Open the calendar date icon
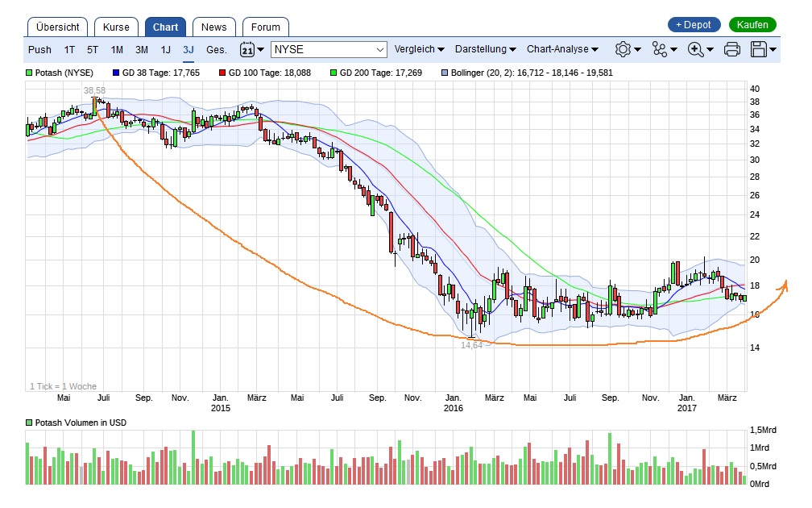 tap(246, 49)
